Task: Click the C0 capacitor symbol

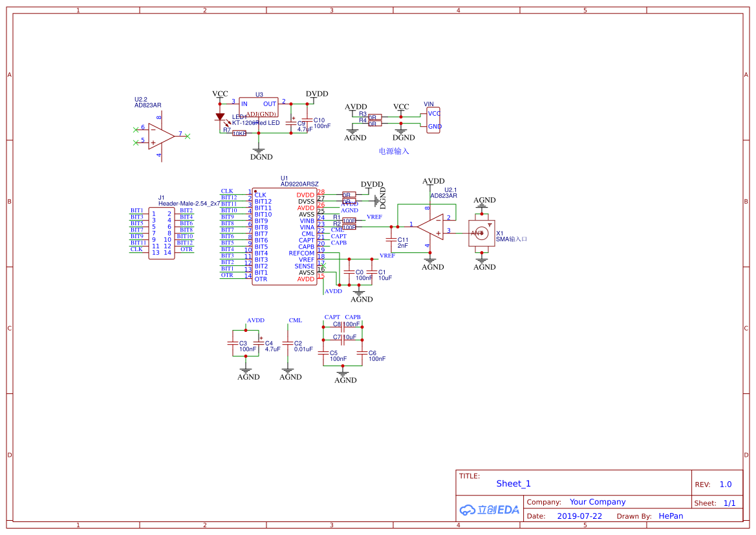Action: [349, 272]
